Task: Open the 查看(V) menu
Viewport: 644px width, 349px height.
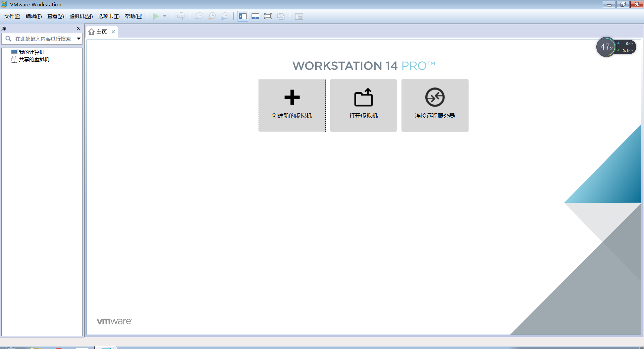Action: [55, 16]
